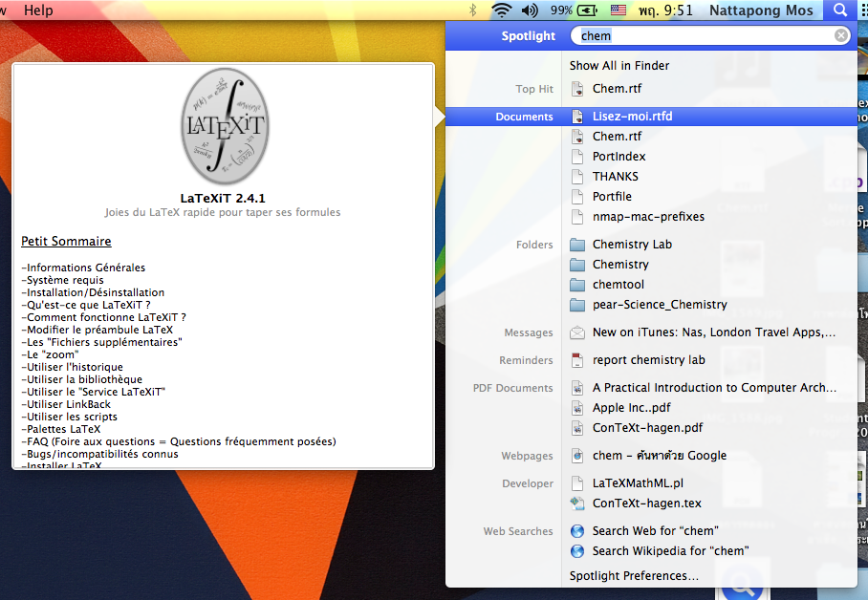Click the LaTeXiT logo in preview
Image resolution: width=868 pixels, height=600 pixels.
pyautogui.click(x=225, y=126)
